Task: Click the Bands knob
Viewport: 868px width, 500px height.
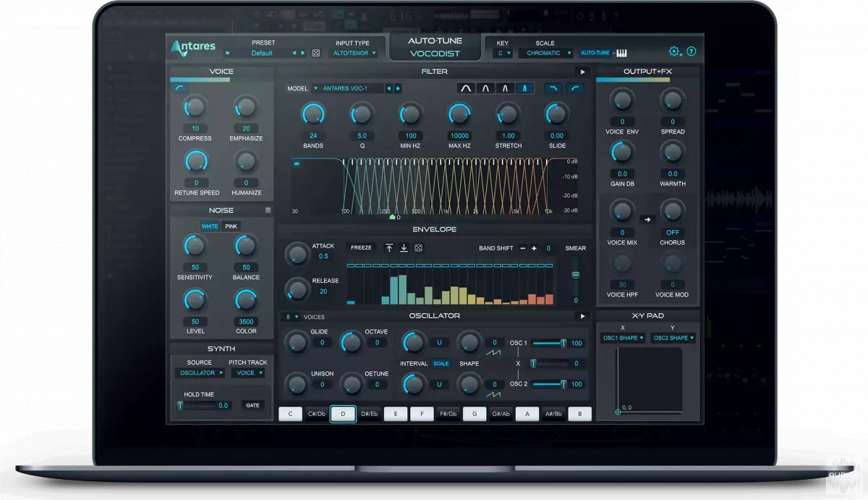Action: (312, 113)
